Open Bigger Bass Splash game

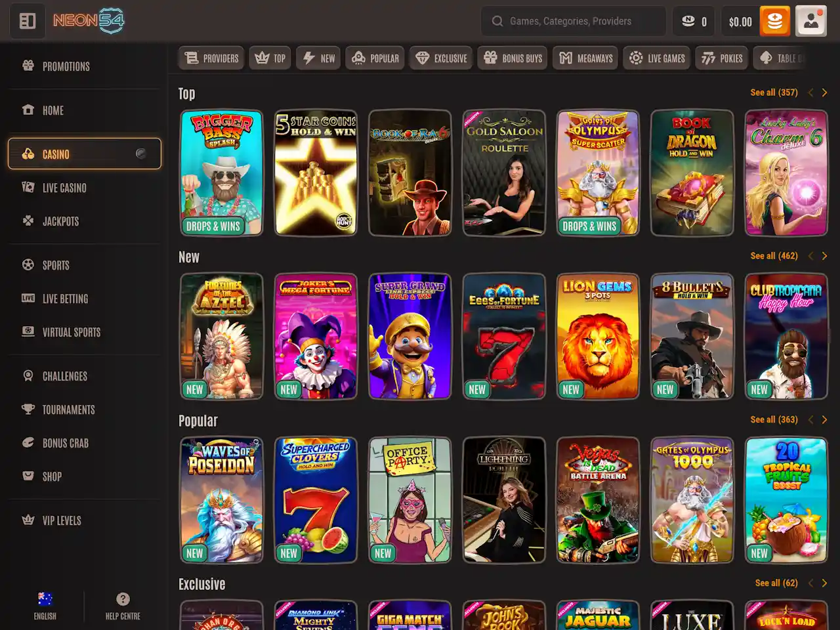pyautogui.click(x=222, y=173)
